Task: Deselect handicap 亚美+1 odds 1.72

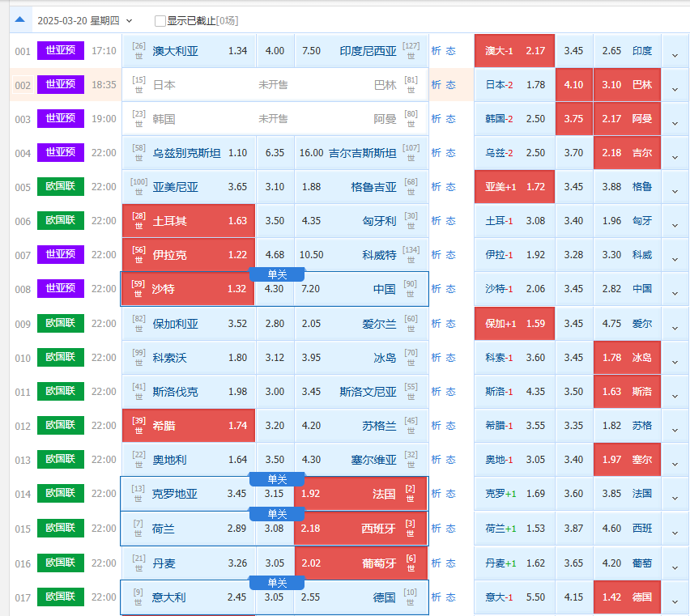Action: 514,187
